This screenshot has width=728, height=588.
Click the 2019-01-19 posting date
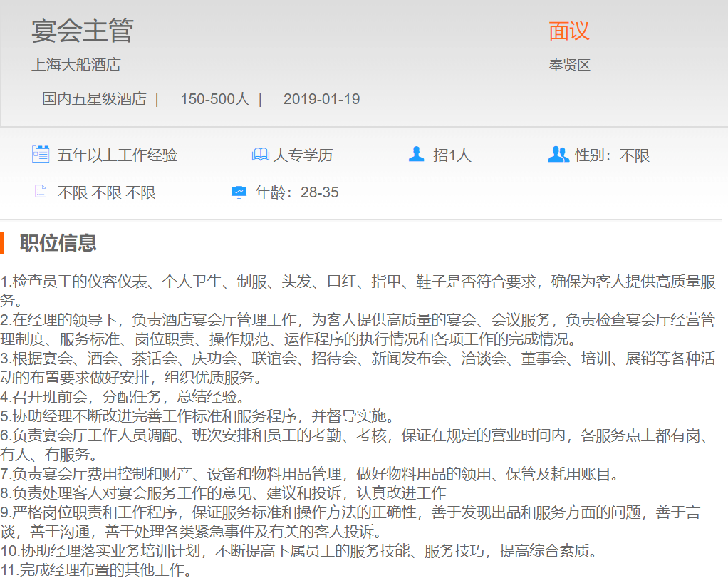[321, 99]
